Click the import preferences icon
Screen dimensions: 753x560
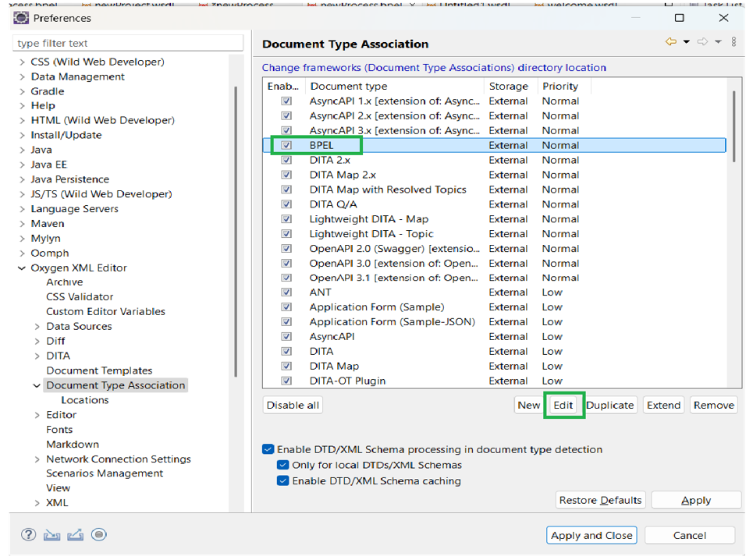coord(52,534)
